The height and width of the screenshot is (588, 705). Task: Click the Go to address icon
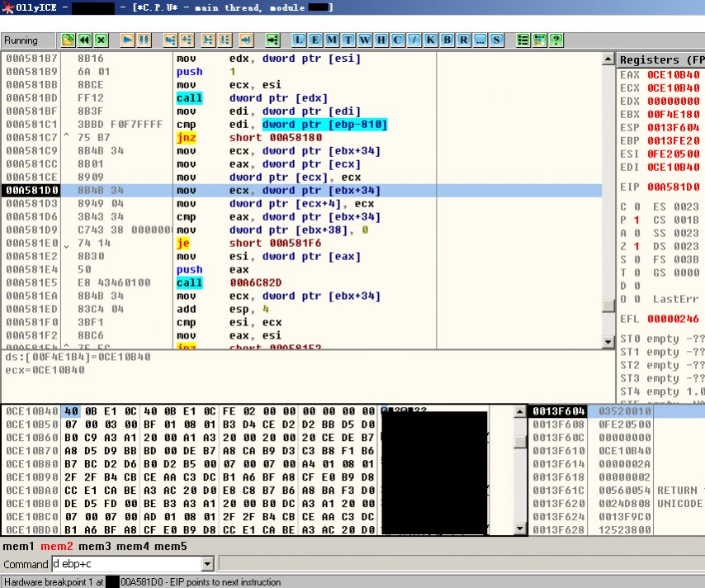point(272,40)
